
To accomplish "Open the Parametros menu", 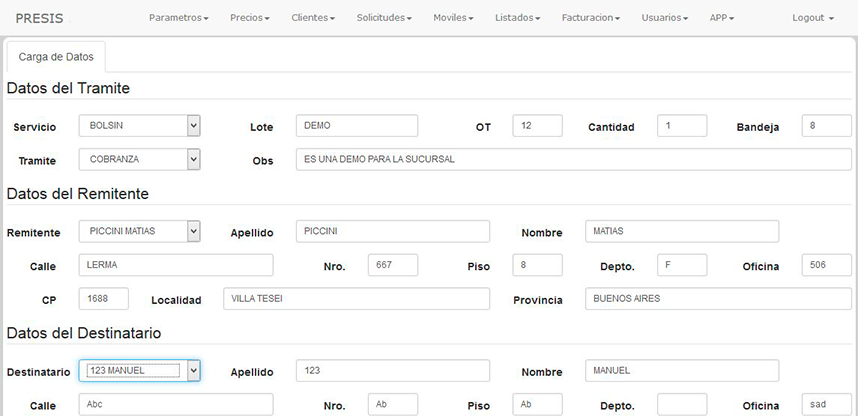I will point(178,18).
